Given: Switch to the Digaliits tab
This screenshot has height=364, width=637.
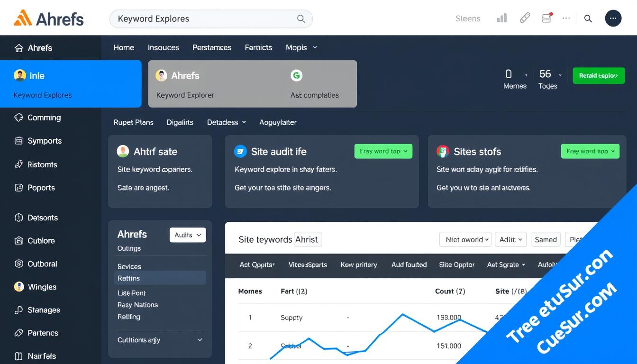Looking at the screenshot, I should [180, 122].
